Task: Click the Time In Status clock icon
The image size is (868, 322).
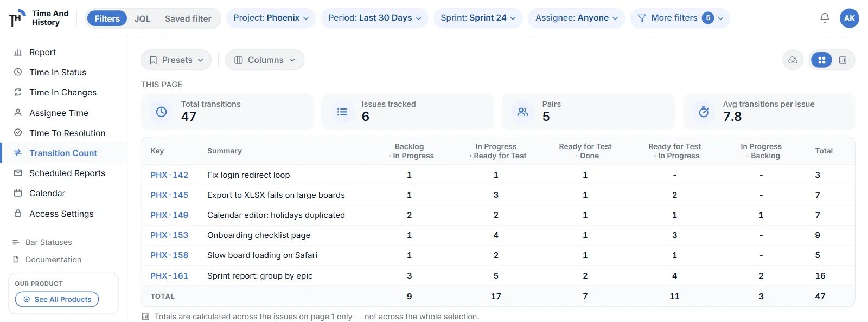Action: coord(18,72)
